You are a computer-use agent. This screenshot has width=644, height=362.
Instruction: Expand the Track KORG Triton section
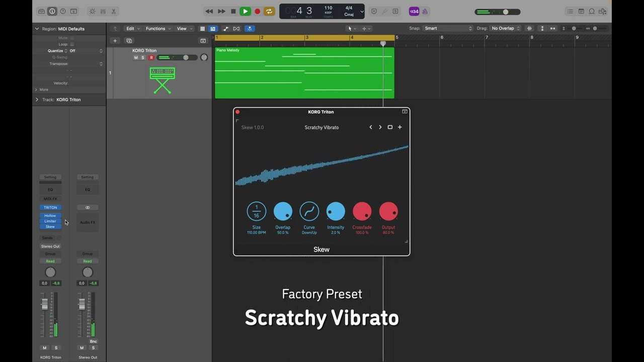click(x=37, y=100)
